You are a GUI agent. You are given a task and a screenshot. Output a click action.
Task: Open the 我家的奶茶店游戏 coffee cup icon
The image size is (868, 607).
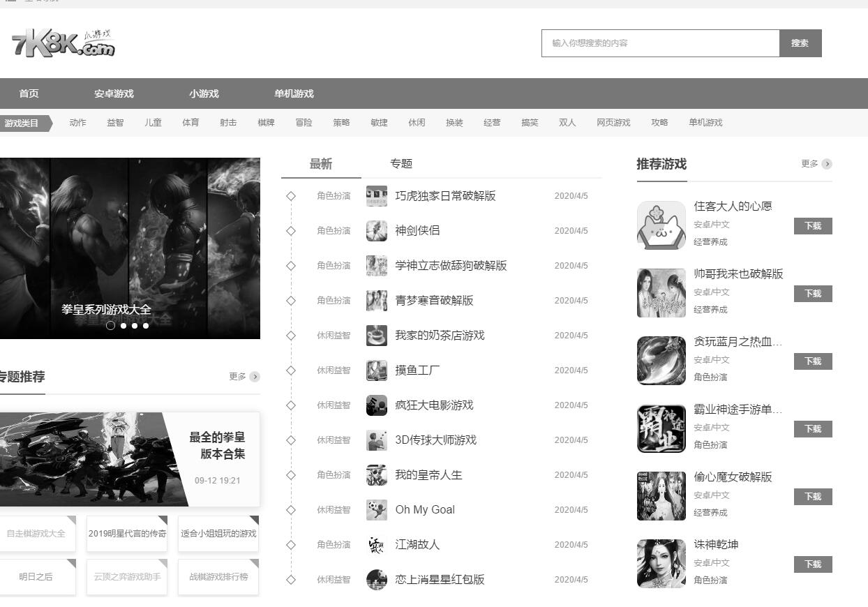(x=377, y=336)
